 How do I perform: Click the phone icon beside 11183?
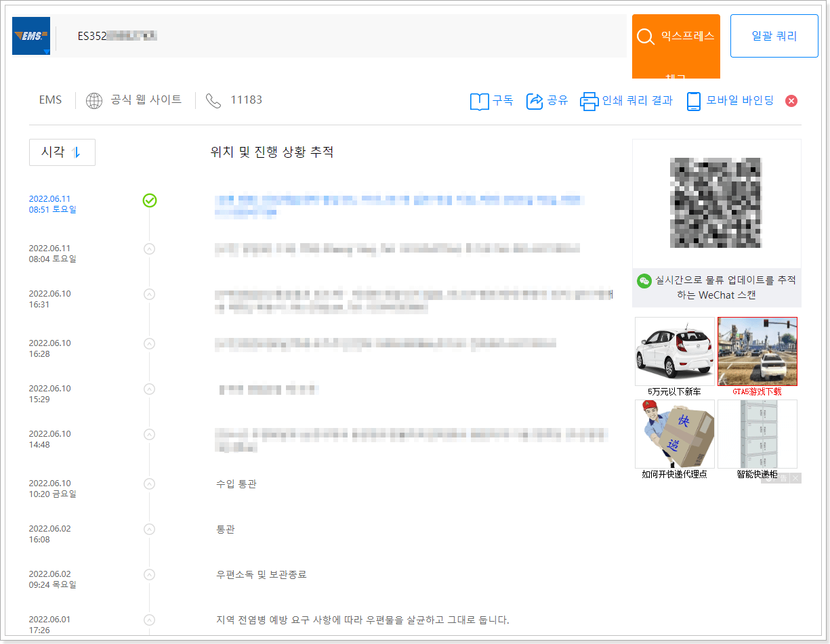213,101
